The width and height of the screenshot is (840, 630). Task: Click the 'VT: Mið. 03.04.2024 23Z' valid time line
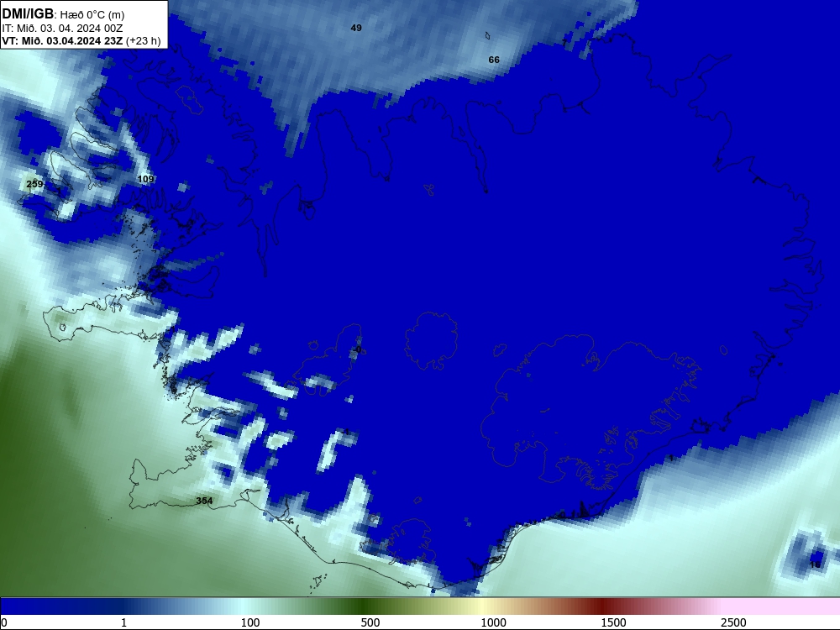pyautogui.click(x=62, y=40)
